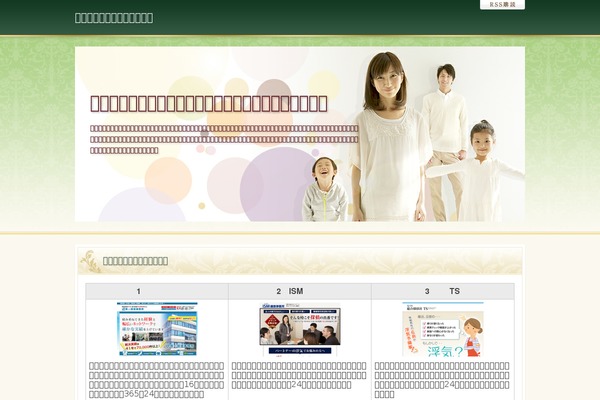Select the rank 1 column heading
The height and width of the screenshot is (400, 600).
point(157,291)
